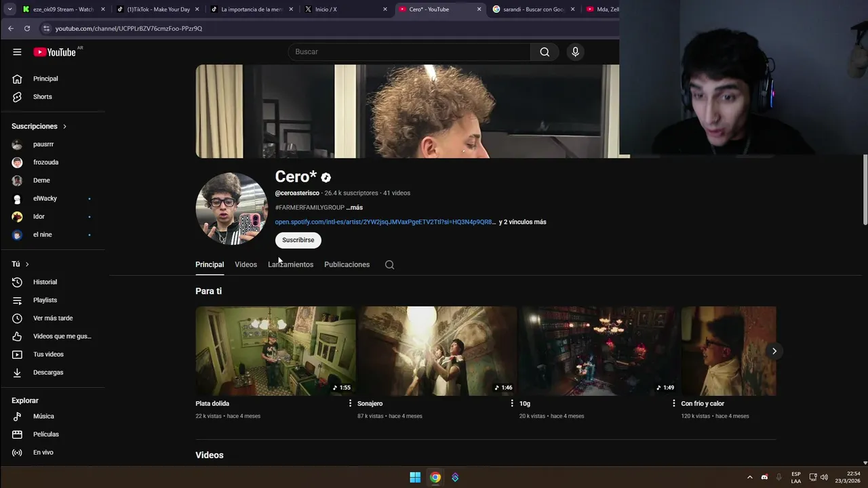Open Ver más tarde list
This screenshot has height=488, width=868.
tap(54, 318)
